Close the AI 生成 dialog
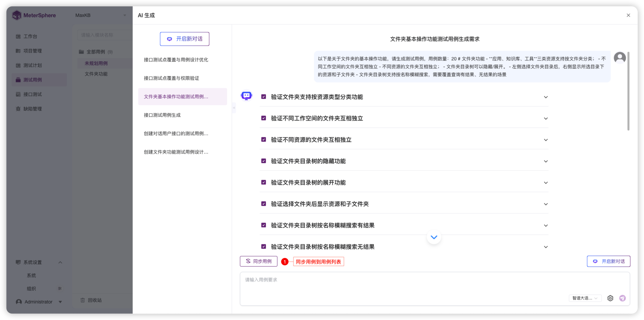 coord(628,15)
